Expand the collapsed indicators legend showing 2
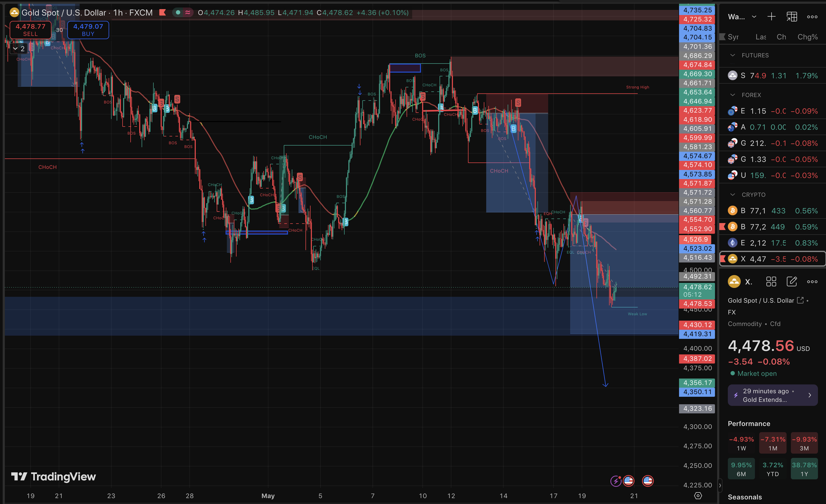Image resolution: width=826 pixels, height=504 pixels. click(x=19, y=49)
